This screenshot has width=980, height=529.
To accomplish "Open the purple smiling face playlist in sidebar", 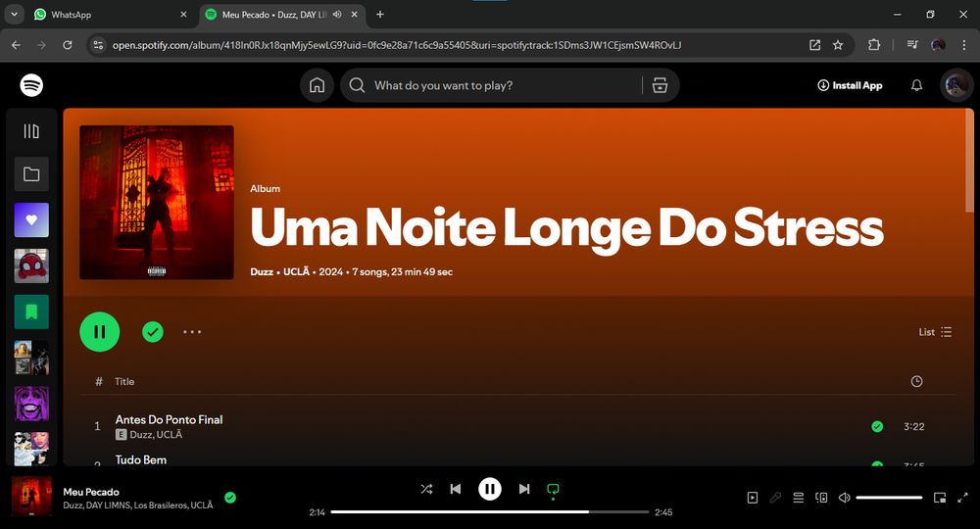I will [x=31, y=404].
